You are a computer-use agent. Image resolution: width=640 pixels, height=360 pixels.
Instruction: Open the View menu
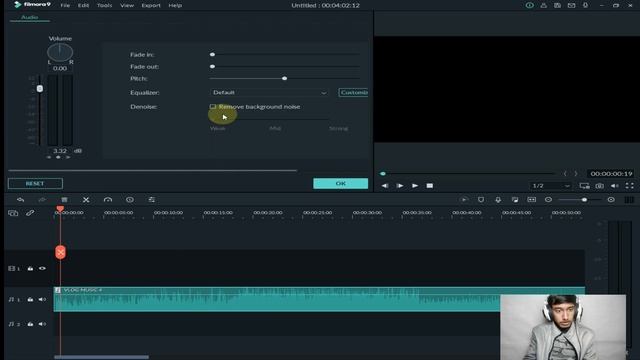click(x=127, y=5)
